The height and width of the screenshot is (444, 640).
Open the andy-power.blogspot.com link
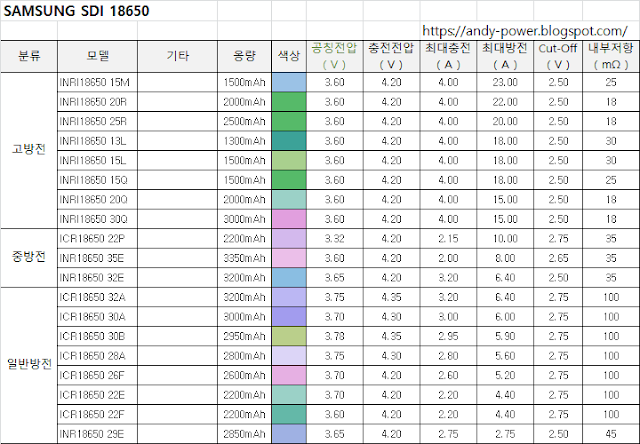[x=524, y=31]
